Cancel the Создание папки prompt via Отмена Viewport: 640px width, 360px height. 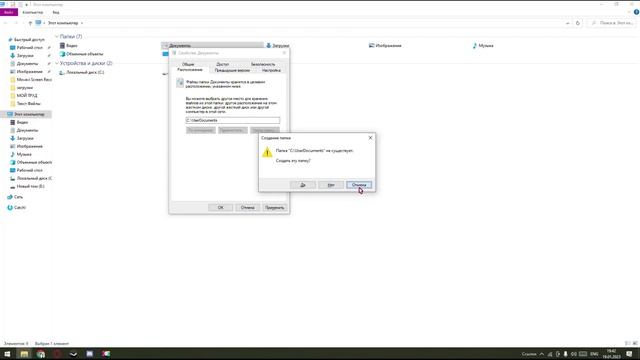pos(359,185)
